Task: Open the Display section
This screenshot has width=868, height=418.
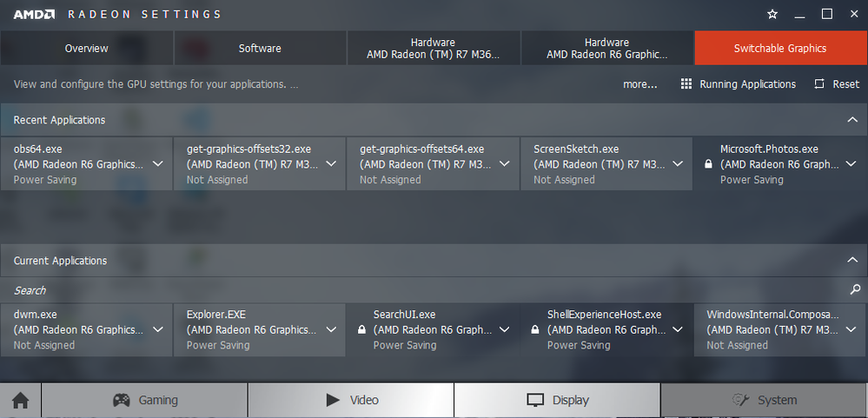Action: click(557, 400)
